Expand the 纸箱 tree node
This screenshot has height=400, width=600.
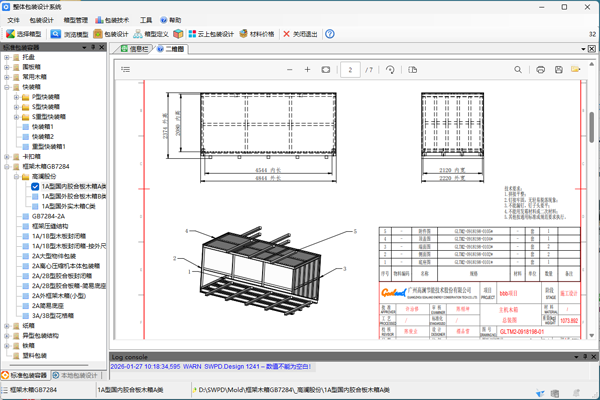7,326
